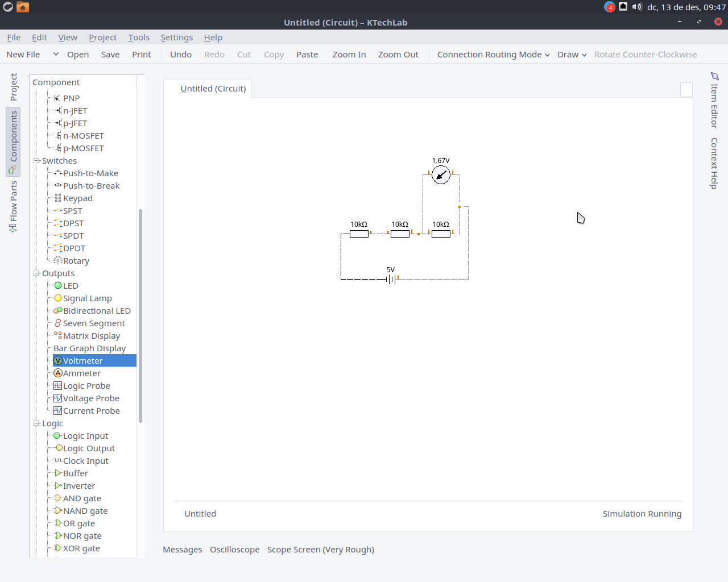Click the Zoom In button
The image size is (728, 582).
click(349, 55)
